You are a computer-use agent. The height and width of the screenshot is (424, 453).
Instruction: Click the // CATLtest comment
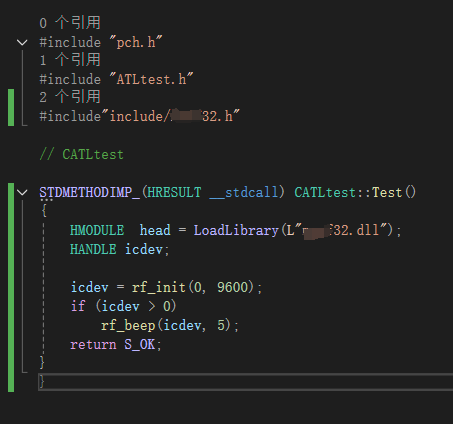pos(81,154)
